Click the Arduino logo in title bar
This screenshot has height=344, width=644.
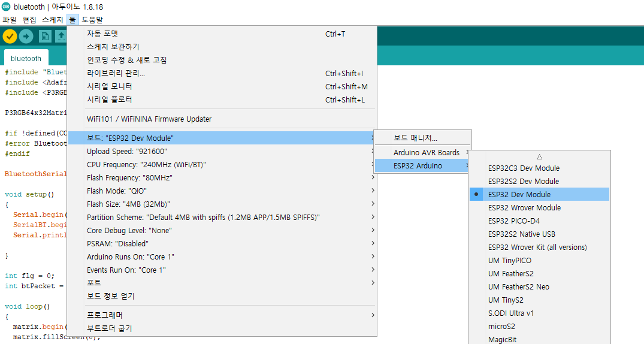pos(6,7)
